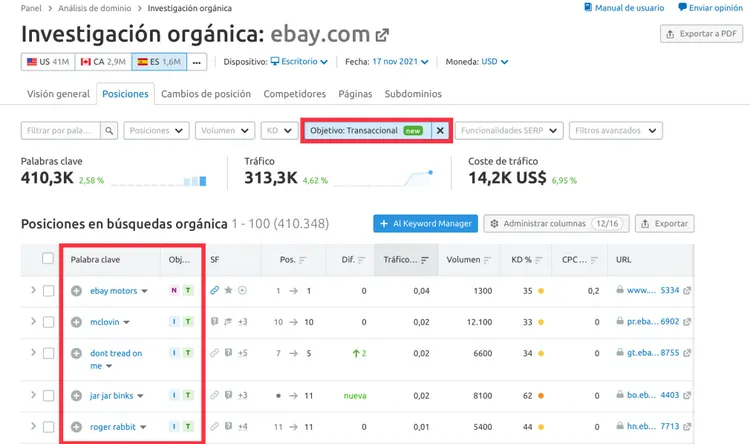
Task: Switch to the Visión general tab
Action: click(58, 94)
